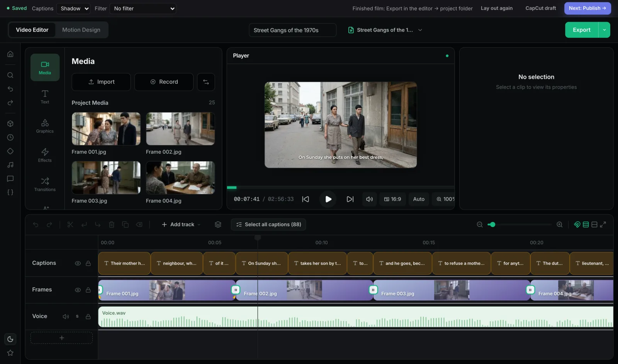Screen dimensions: 618x364
Task: Click the player progress bar
Action: pyautogui.click(x=340, y=188)
